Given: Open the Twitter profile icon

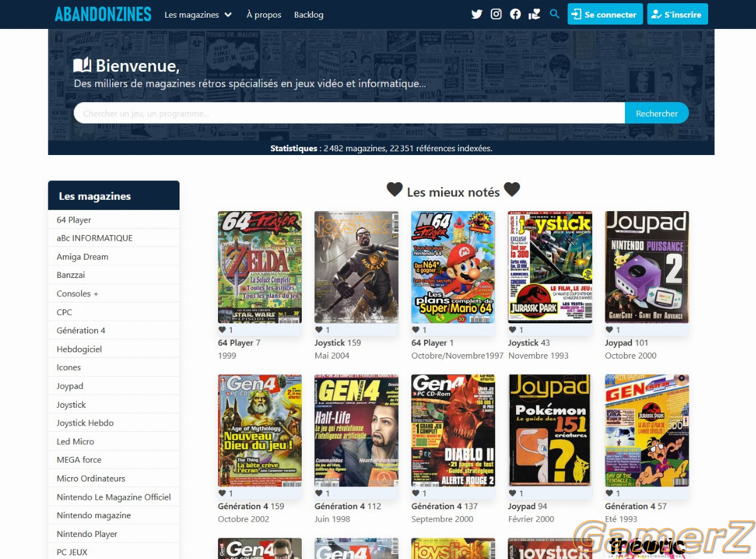Looking at the screenshot, I should tap(477, 14).
